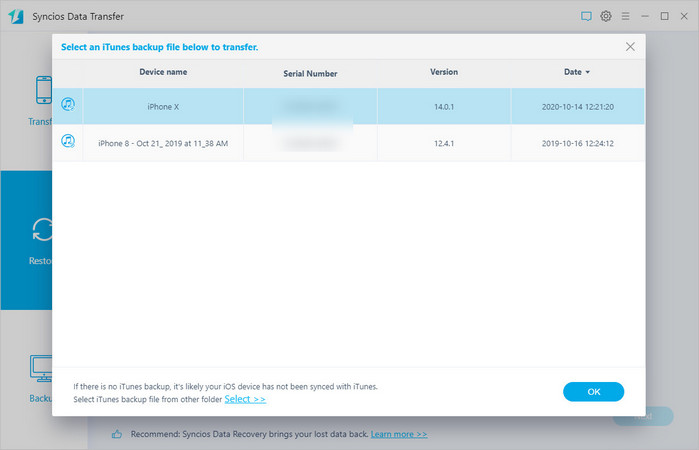Click blurred serial number of iPhone 8 backup
This screenshot has height=450, width=699.
(x=310, y=143)
